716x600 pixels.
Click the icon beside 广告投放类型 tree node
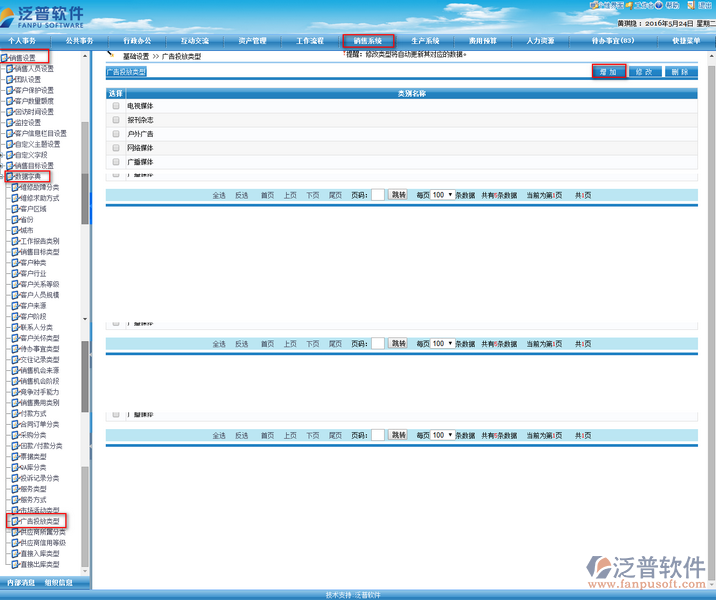[x=16, y=522]
